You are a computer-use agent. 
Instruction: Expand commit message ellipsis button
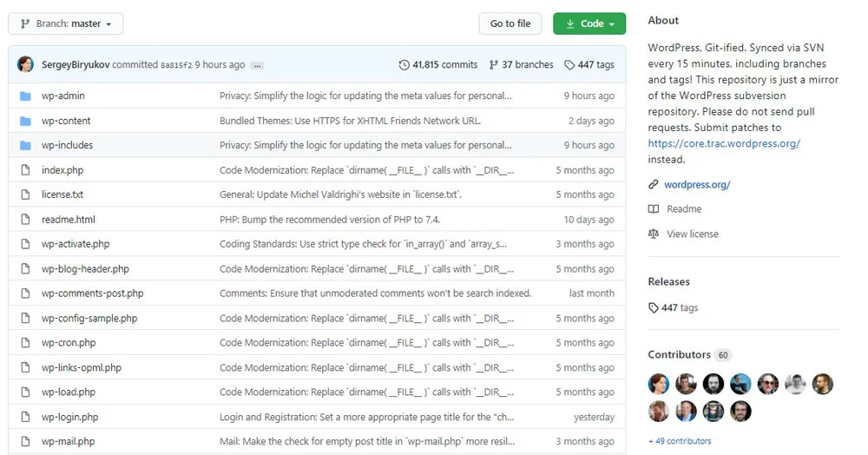(x=257, y=65)
